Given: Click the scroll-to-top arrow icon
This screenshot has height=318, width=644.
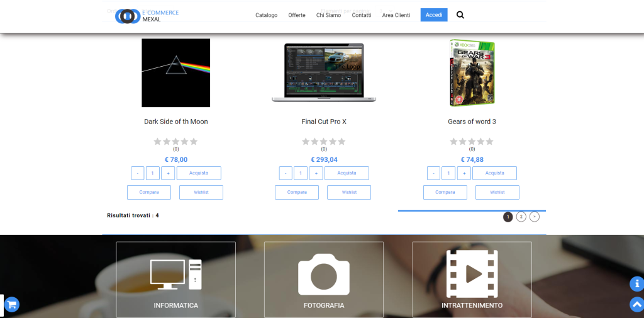Looking at the screenshot, I should tap(636, 304).
